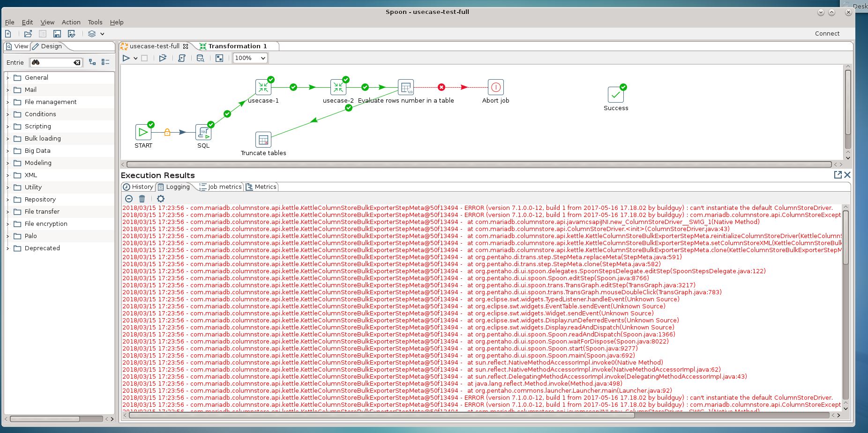Open log settings gear icon

[161, 199]
